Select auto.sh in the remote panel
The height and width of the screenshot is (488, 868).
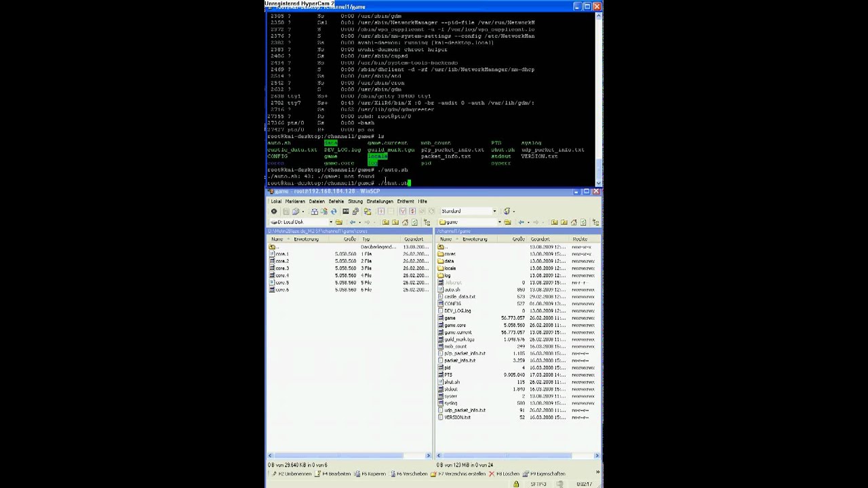(450, 289)
